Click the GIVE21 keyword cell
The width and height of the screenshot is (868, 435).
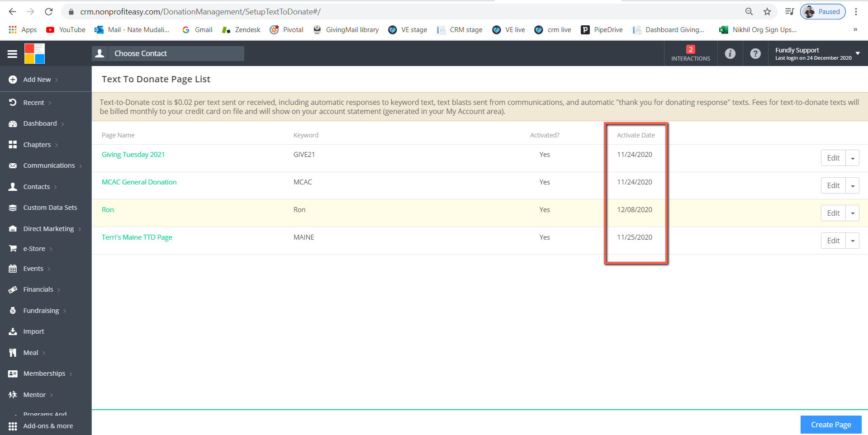click(x=304, y=155)
